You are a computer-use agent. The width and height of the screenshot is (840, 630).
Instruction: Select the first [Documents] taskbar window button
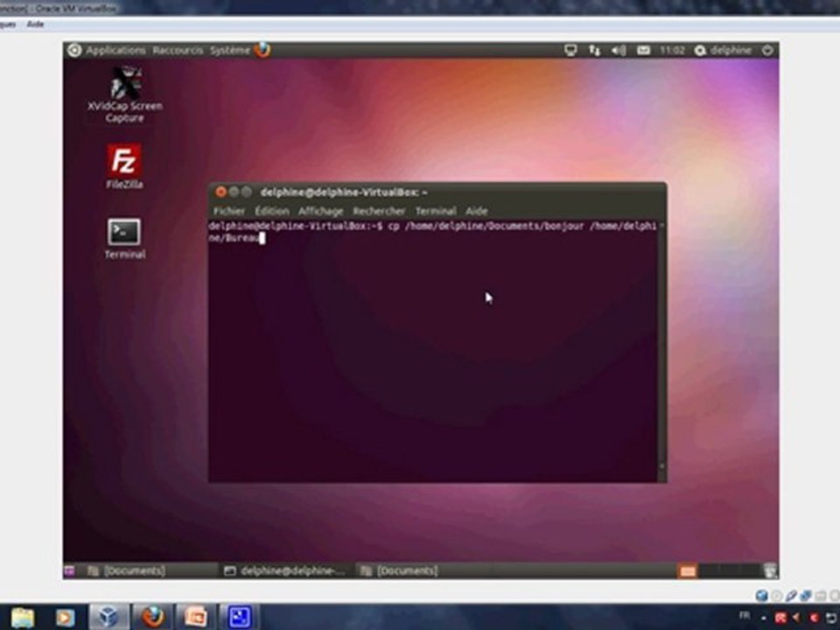[128, 571]
